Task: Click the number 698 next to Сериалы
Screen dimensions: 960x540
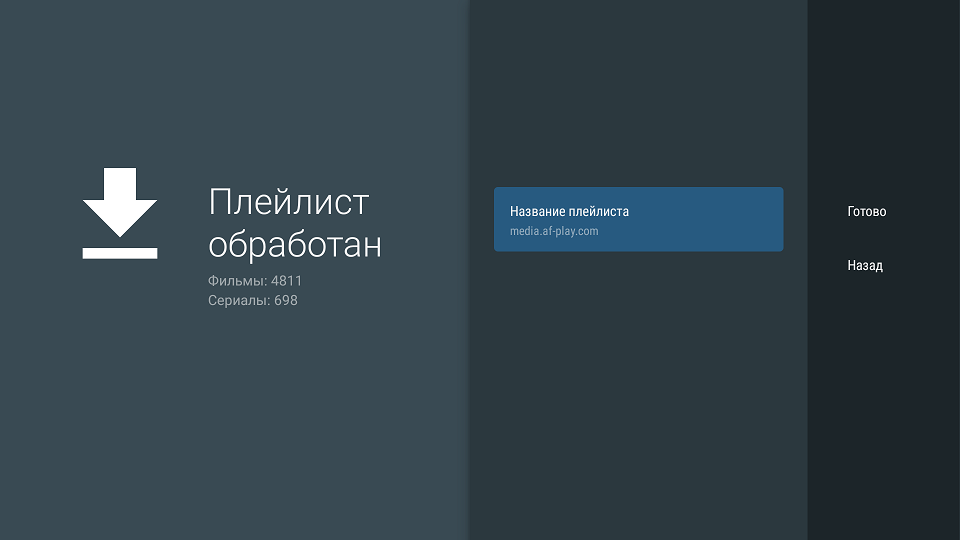Action: click(285, 300)
